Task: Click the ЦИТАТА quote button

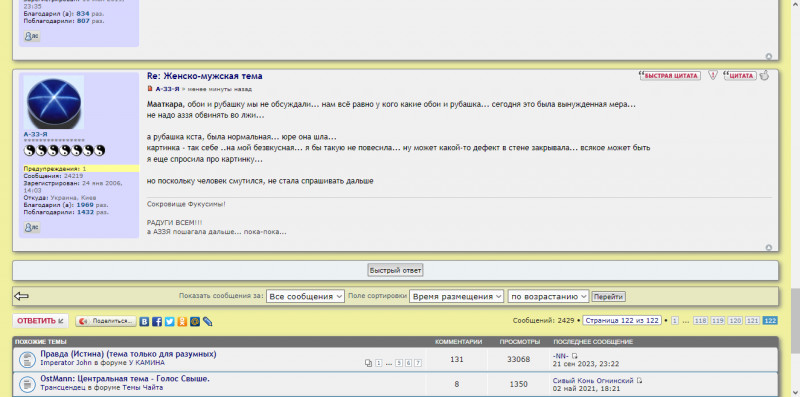Action: pos(740,76)
